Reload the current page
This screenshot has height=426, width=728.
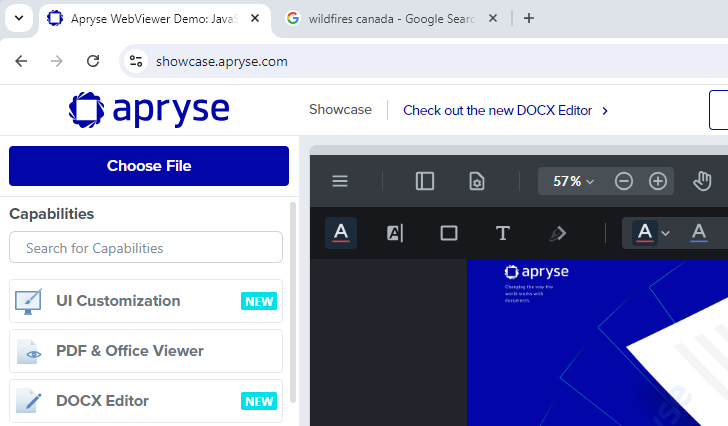[x=93, y=61]
